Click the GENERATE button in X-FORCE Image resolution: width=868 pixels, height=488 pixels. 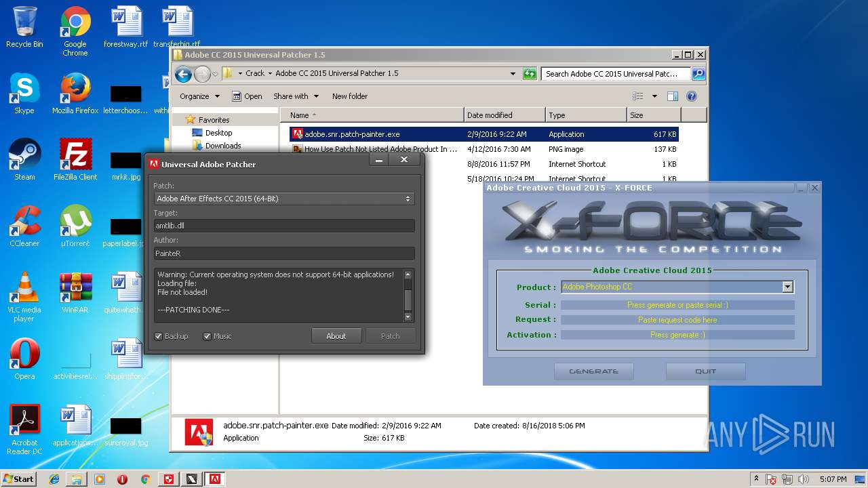(594, 371)
